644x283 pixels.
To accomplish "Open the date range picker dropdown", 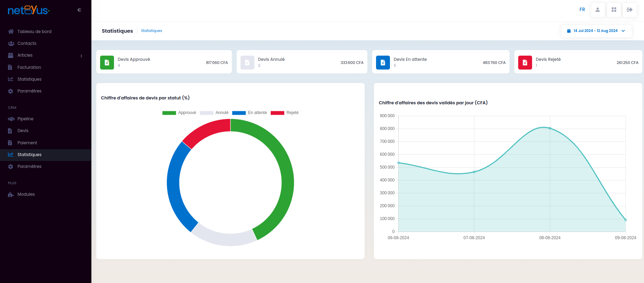I will [x=596, y=31].
